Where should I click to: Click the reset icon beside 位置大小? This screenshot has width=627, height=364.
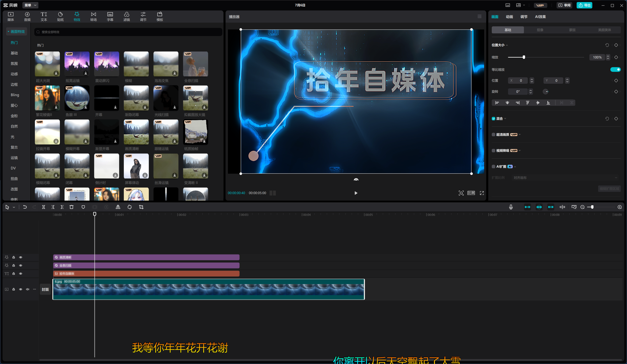pyautogui.click(x=607, y=45)
